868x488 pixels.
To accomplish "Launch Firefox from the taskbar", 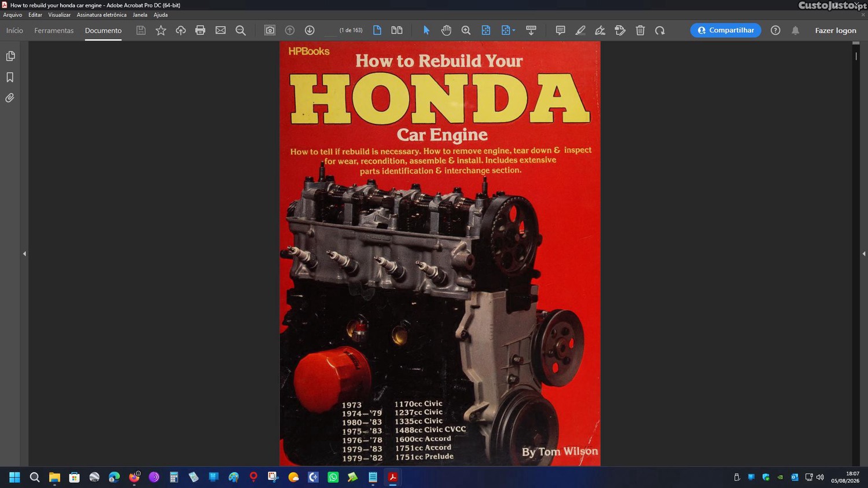I will click(x=134, y=478).
